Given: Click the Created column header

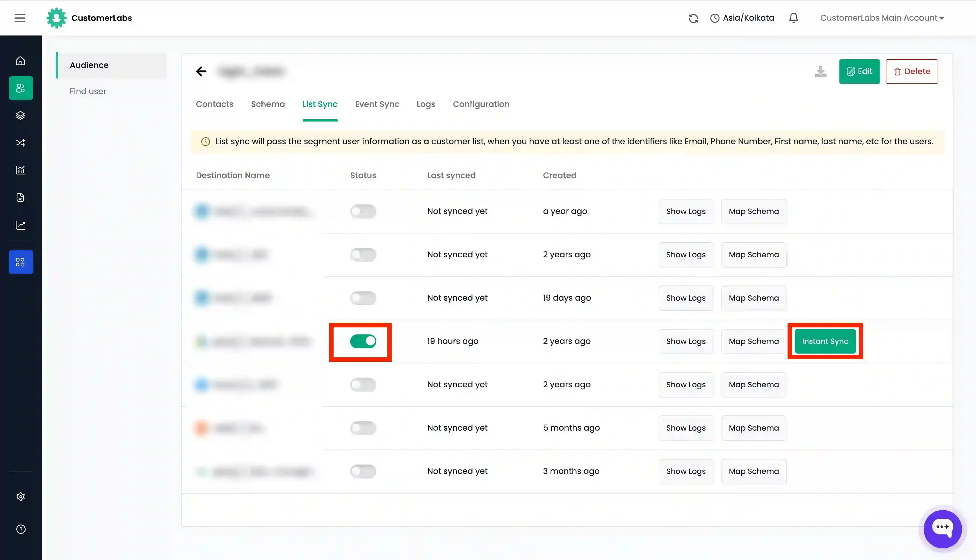Looking at the screenshot, I should (559, 175).
